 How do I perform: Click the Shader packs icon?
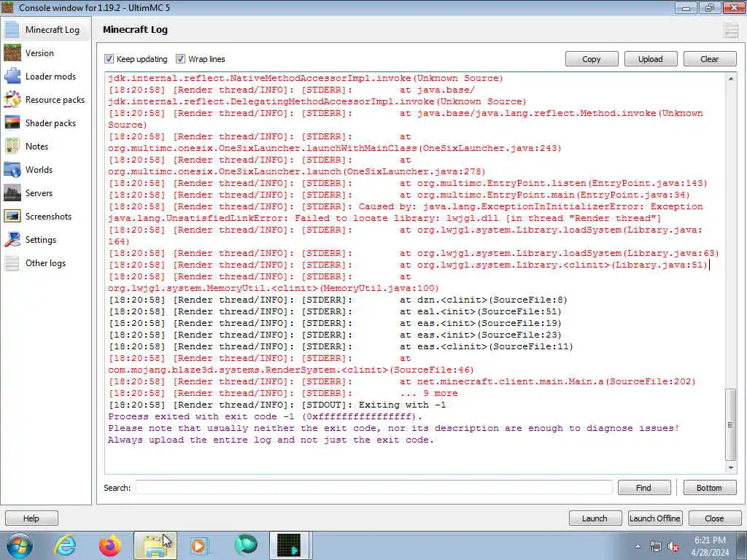[x=12, y=122]
